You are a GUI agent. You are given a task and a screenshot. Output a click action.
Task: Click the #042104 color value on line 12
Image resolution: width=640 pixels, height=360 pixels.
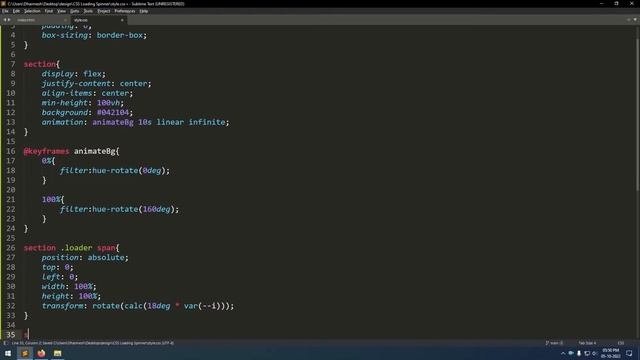point(113,113)
